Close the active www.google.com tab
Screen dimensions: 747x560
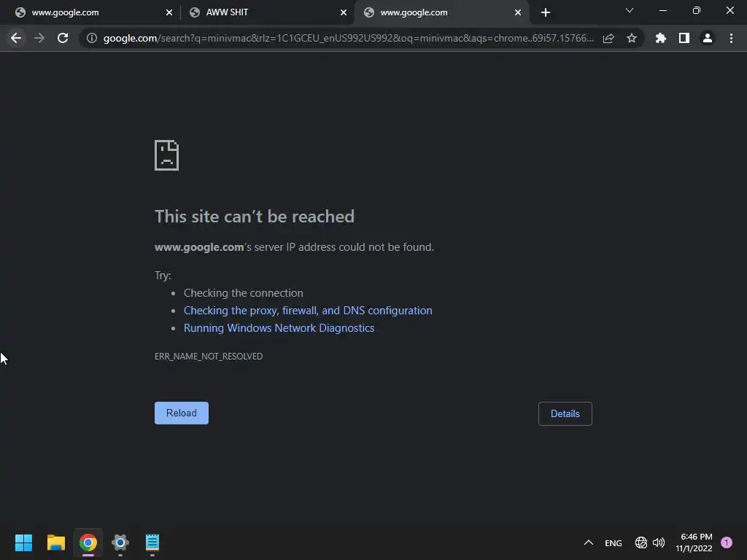[518, 12]
